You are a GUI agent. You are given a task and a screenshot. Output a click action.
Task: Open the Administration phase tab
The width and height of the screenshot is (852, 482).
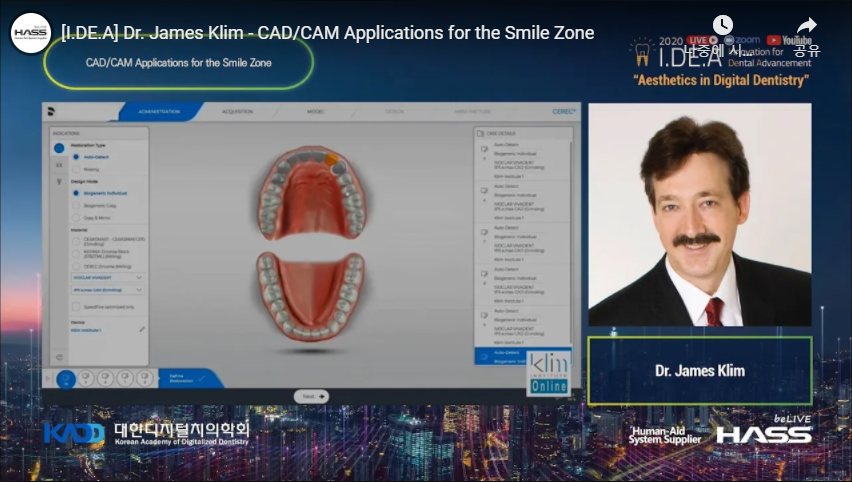coord(160,112)
